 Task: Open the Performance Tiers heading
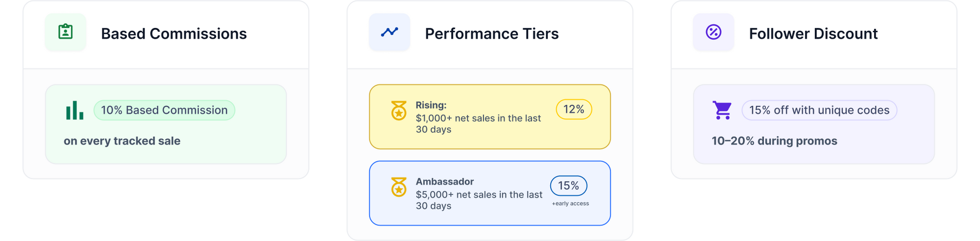pyautogui.click(x=491, y=34)
